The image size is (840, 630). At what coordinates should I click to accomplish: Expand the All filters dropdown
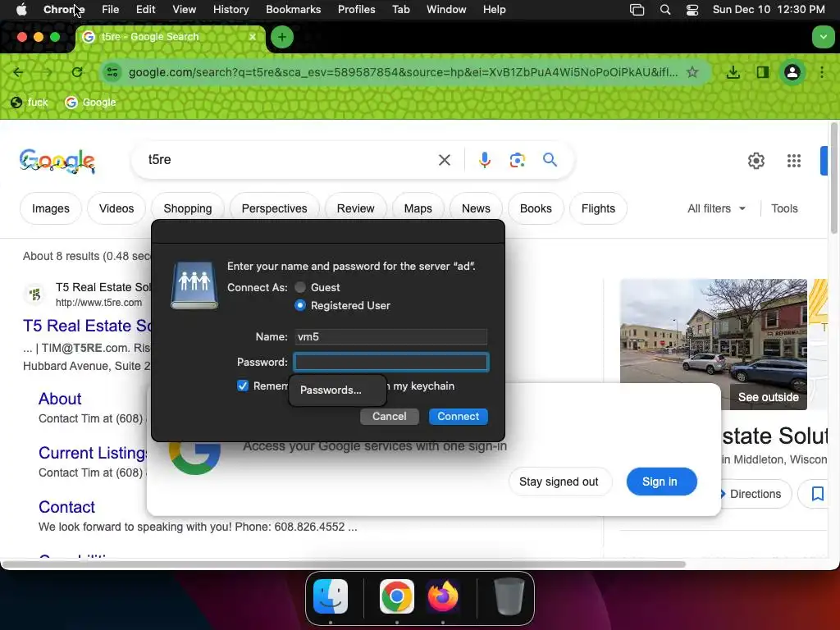(716, 208)
